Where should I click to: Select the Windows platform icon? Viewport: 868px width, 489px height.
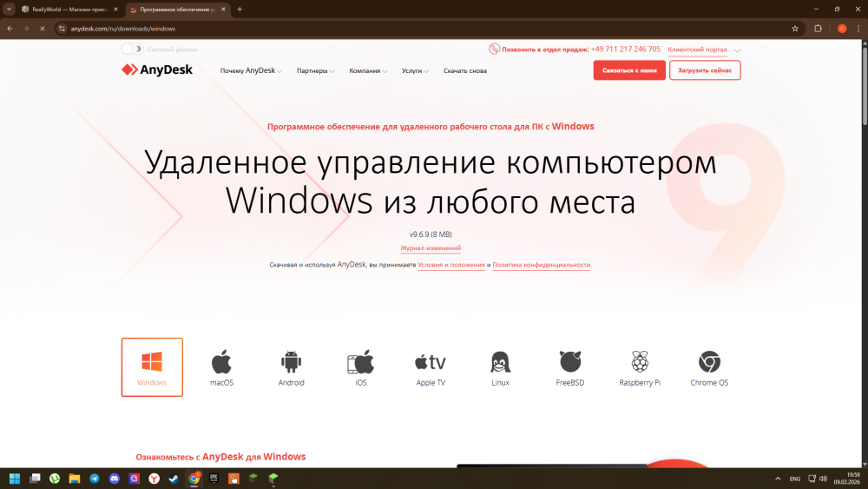coord(152,367)
